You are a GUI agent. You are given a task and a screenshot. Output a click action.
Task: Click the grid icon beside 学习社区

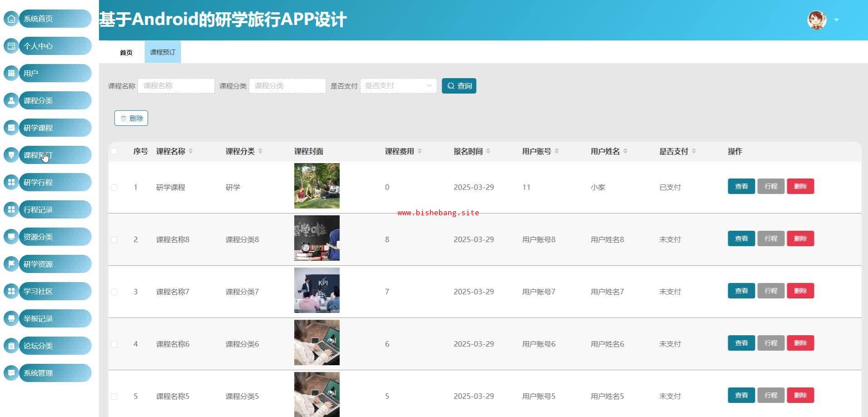coord(11,291)
